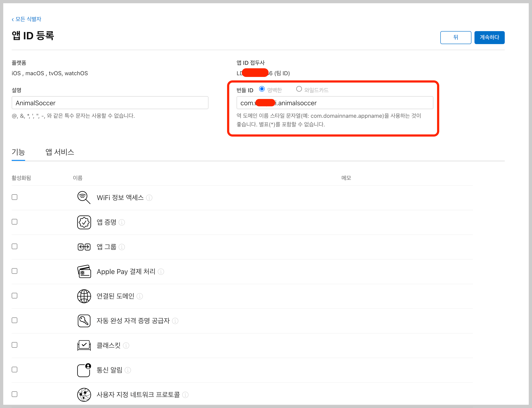
Task: Open info tooltip next to 자동 완성 자격 증명 공급자
Action: 175,321
